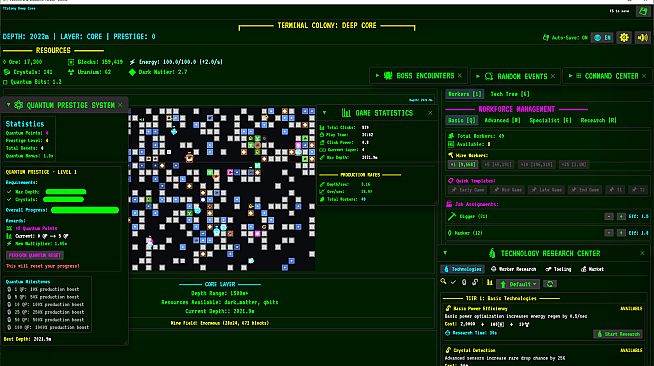Screen dimensions: 654x366
Task: Increase Hacker count with plus button
Action: point(621,233)
